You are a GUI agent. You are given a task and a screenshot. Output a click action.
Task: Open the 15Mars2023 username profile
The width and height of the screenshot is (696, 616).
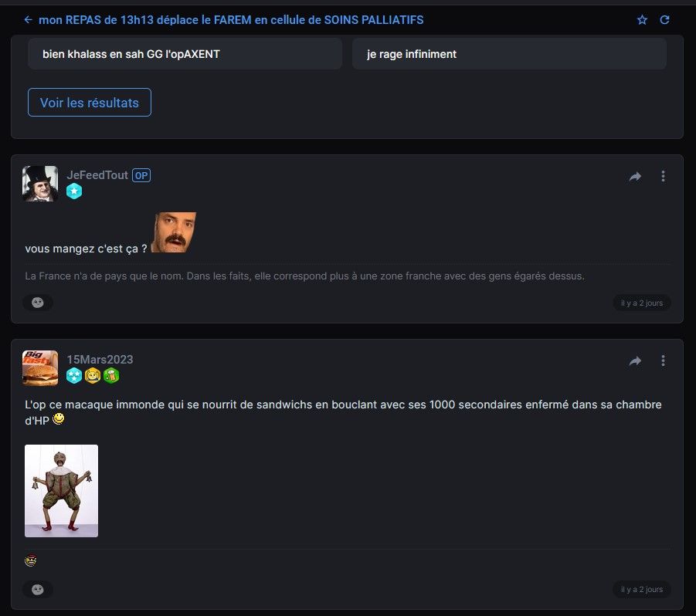(x=100, y=359)
